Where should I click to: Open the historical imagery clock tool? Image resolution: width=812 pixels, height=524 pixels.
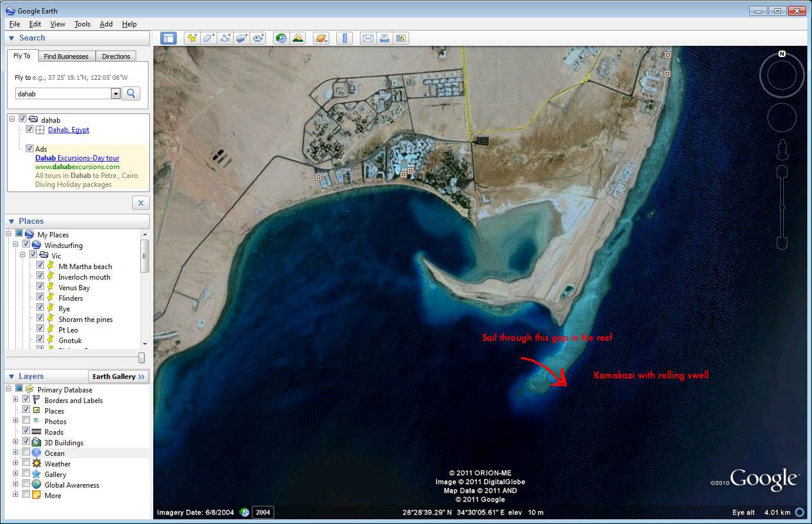[281, 38]
